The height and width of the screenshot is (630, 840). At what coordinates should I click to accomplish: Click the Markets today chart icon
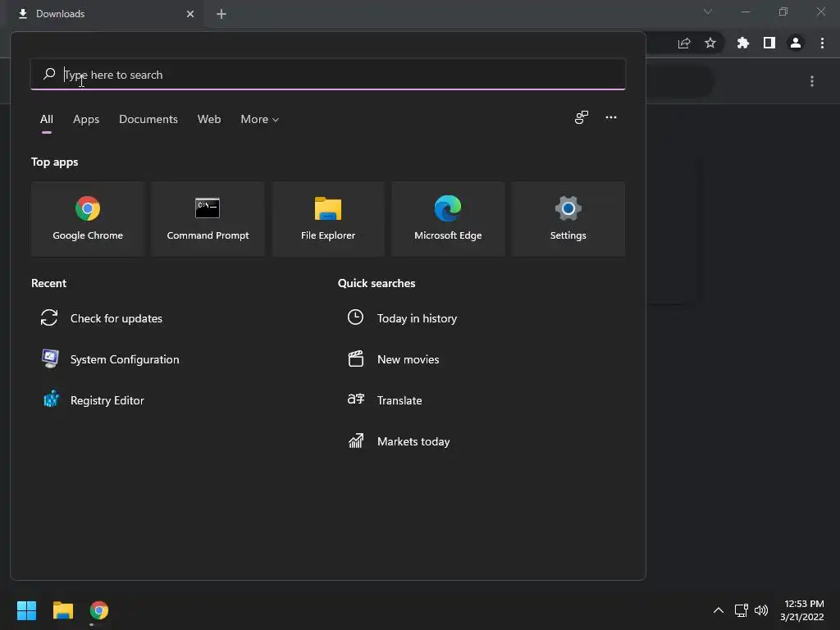[x=356, y=441]
